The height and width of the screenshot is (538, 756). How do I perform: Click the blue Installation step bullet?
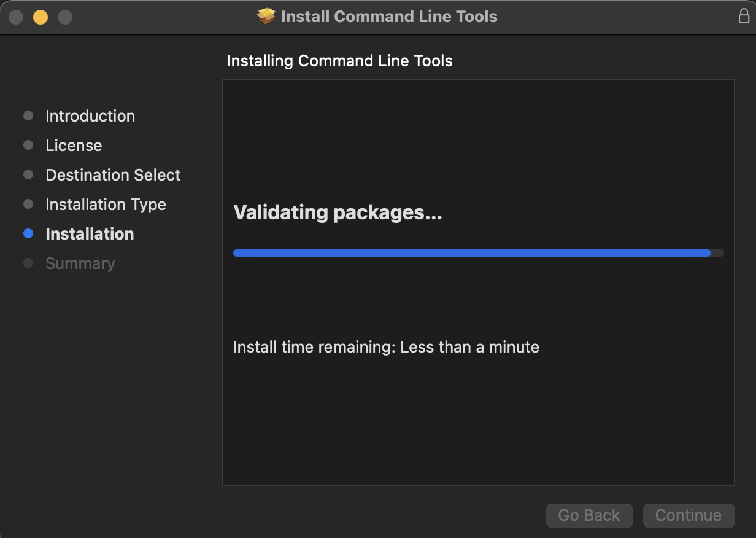(x=28, y=233)
